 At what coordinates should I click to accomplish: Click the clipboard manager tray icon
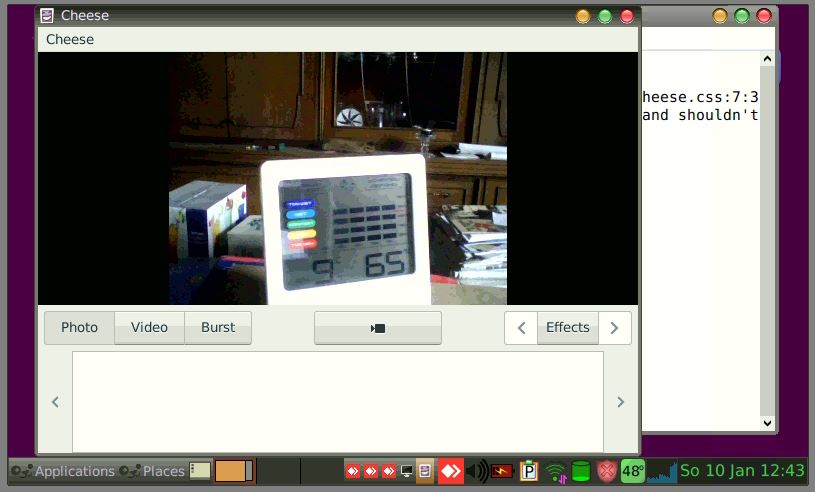(529, 470)
